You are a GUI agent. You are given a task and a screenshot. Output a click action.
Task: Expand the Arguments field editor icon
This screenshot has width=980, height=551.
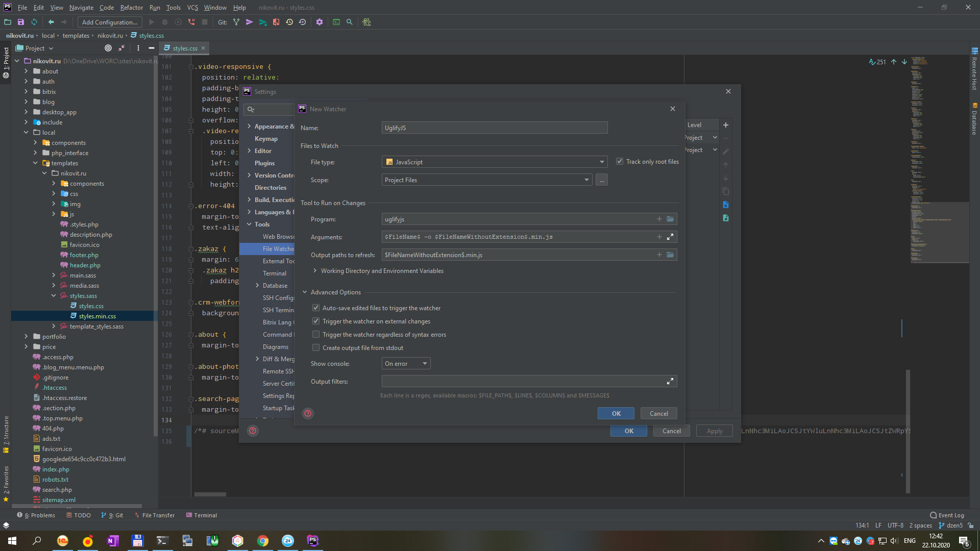point(670,237)
